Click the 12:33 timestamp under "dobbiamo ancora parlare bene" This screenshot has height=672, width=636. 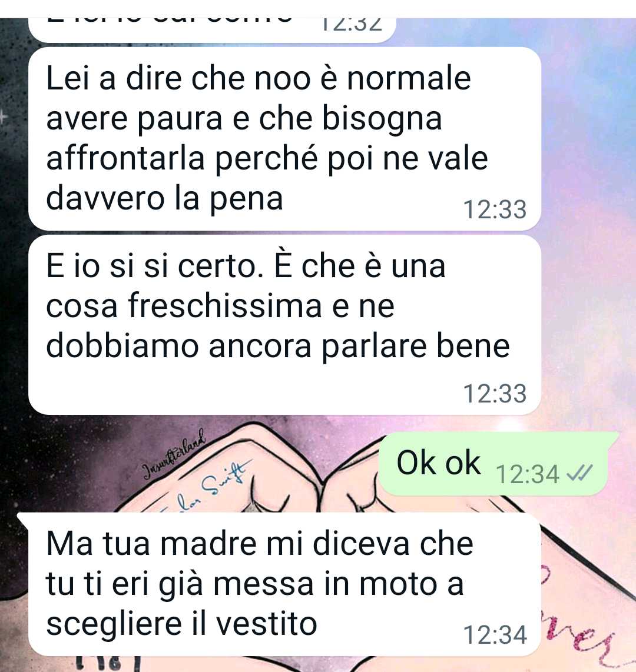(495, 394)
